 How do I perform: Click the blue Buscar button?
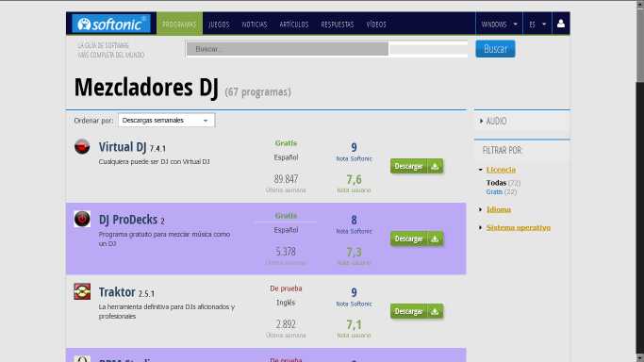[495, 49]
